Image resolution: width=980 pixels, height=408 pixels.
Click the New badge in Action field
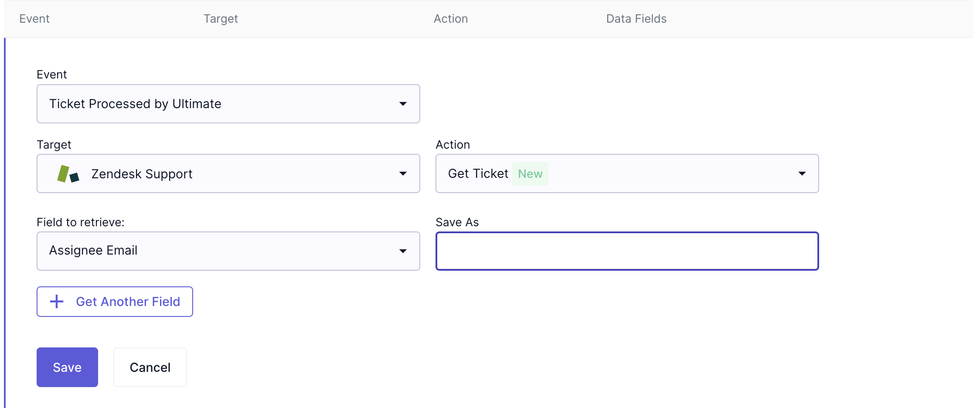[x=530, y=173]
